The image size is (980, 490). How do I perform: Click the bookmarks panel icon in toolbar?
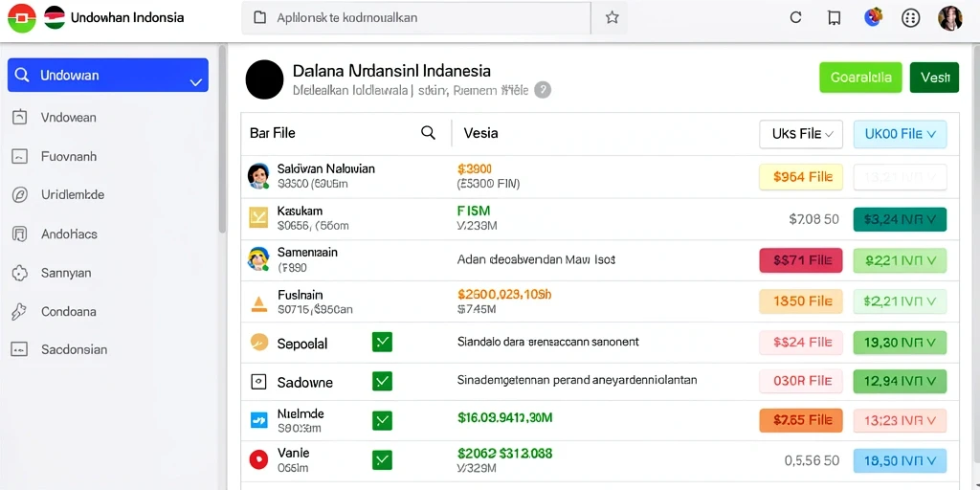pos(834,17)
